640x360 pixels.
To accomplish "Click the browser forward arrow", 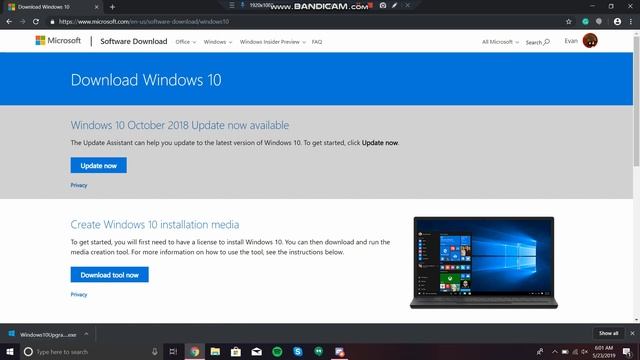I will tap(22, 22).
